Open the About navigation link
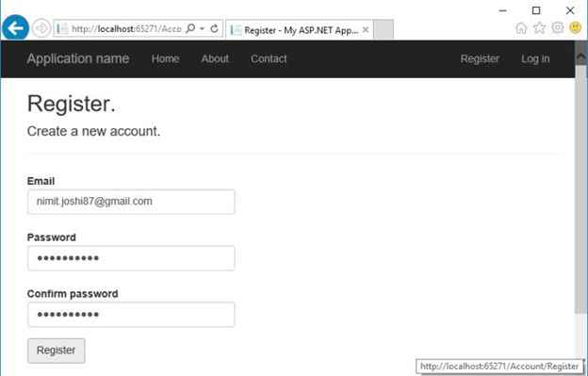This screenshot has height=376, width=588. (x=215, y=58)
